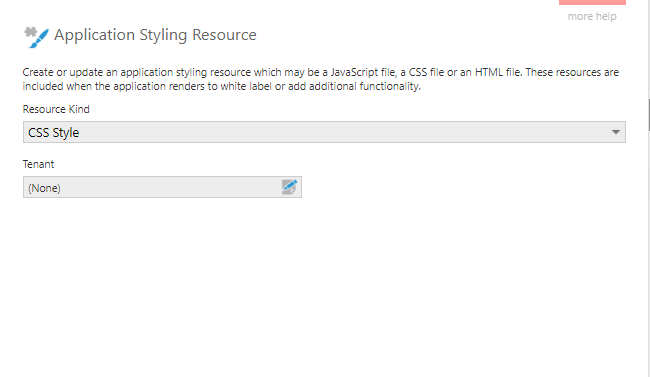
Task: Click the CSS Style text in dropdown
Action: tap(53, 133)
